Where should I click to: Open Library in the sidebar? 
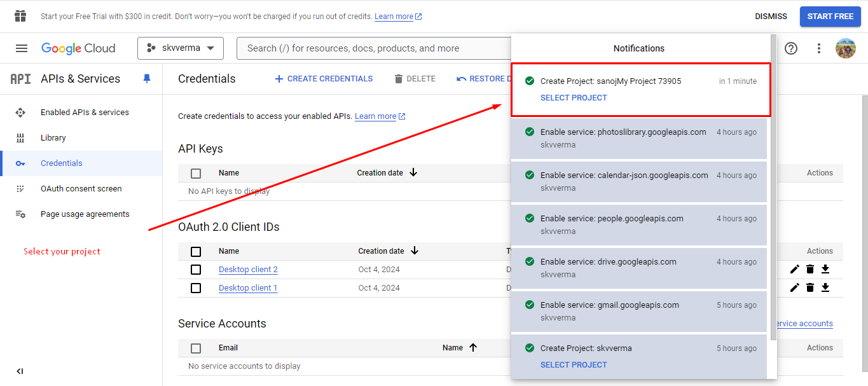pyautogui.click(x=53, y=138)
